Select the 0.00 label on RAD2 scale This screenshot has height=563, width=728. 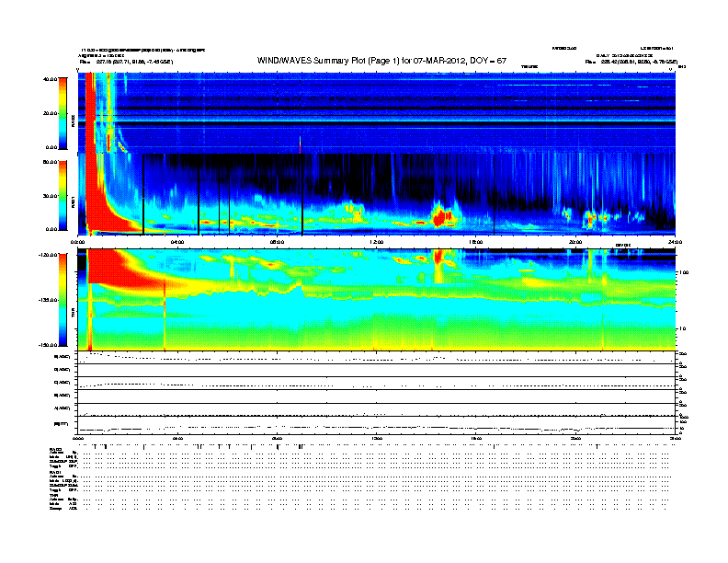[51, 148]
